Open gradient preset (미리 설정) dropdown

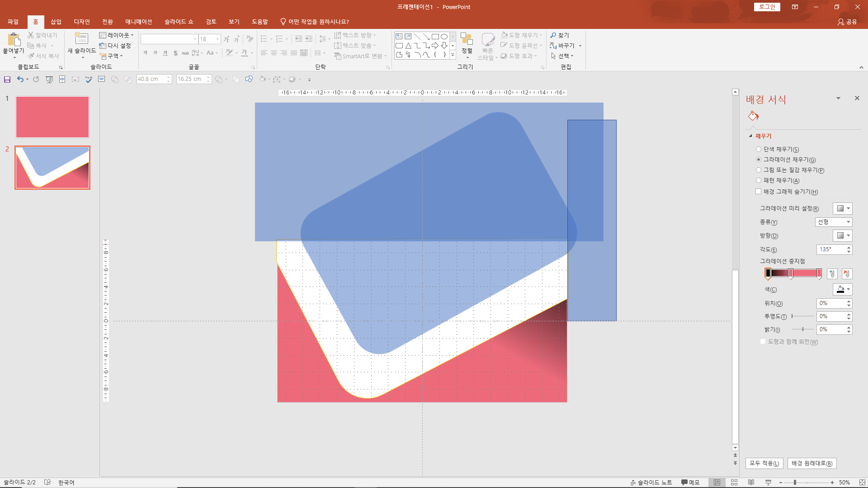[843, 208]
